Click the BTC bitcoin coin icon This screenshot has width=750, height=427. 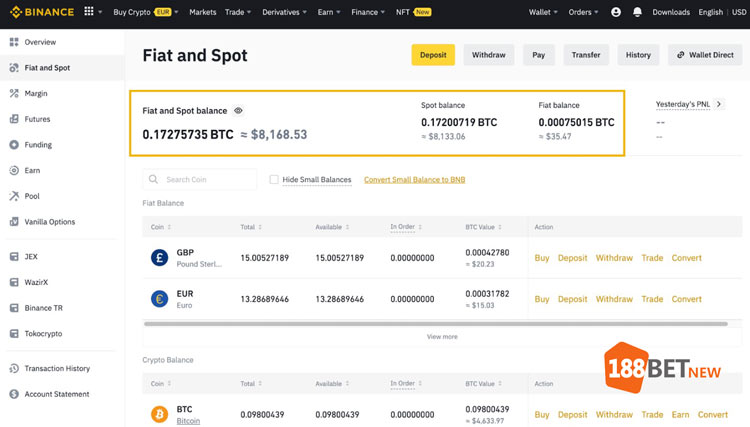(x=159, y=414)
